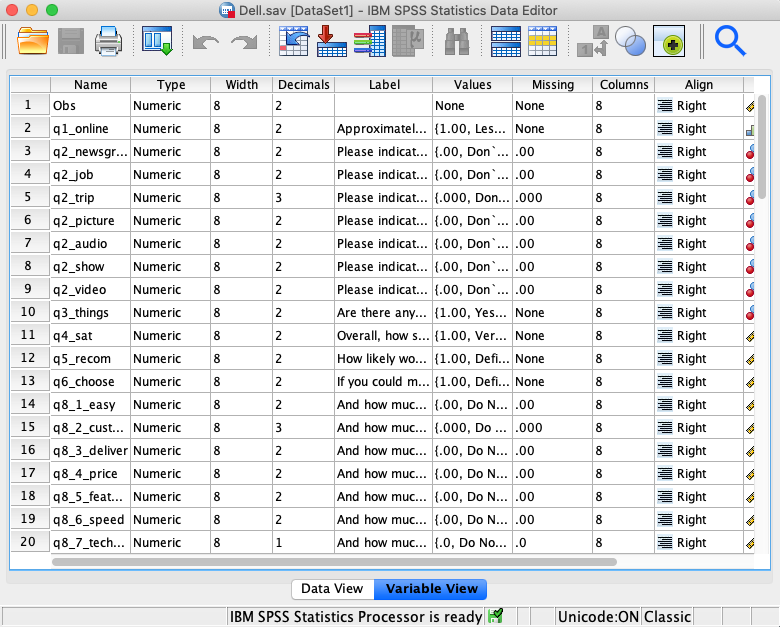Click the Decimals column header
Image resolution: width=780 pixels, height=627 pixels.
[x=303, y=85]
